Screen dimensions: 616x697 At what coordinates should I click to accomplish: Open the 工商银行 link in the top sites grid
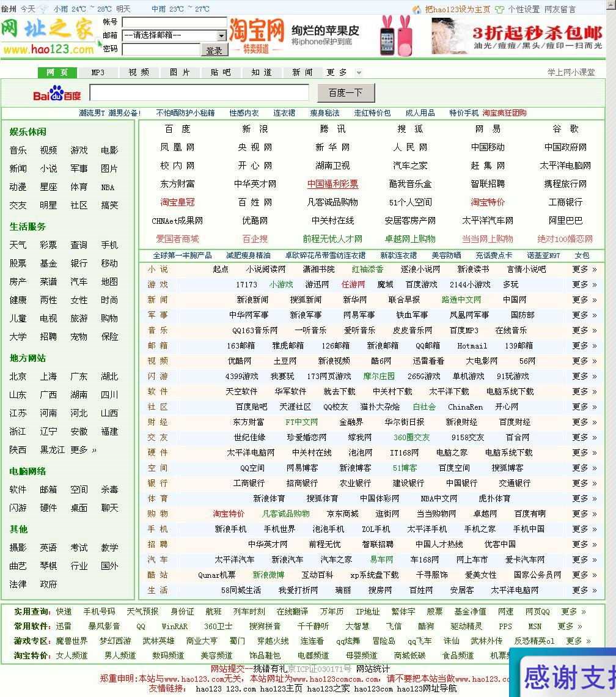pos(565,202)
